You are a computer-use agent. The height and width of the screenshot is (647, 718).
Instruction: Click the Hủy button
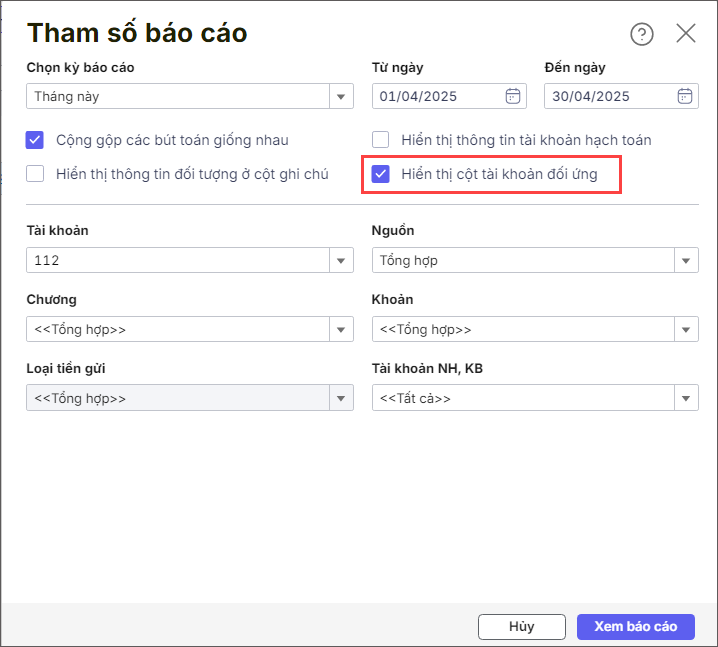tap(522, 626)
